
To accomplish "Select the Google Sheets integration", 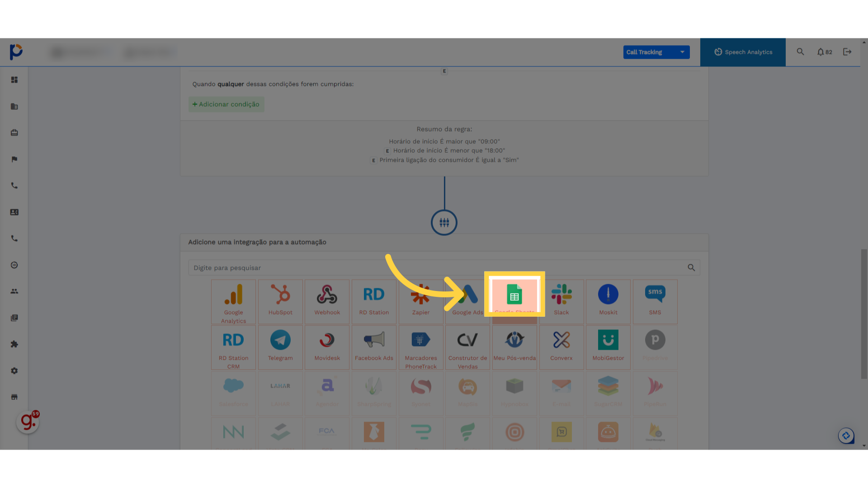I will pyautogui.click(x=514, y=301).
